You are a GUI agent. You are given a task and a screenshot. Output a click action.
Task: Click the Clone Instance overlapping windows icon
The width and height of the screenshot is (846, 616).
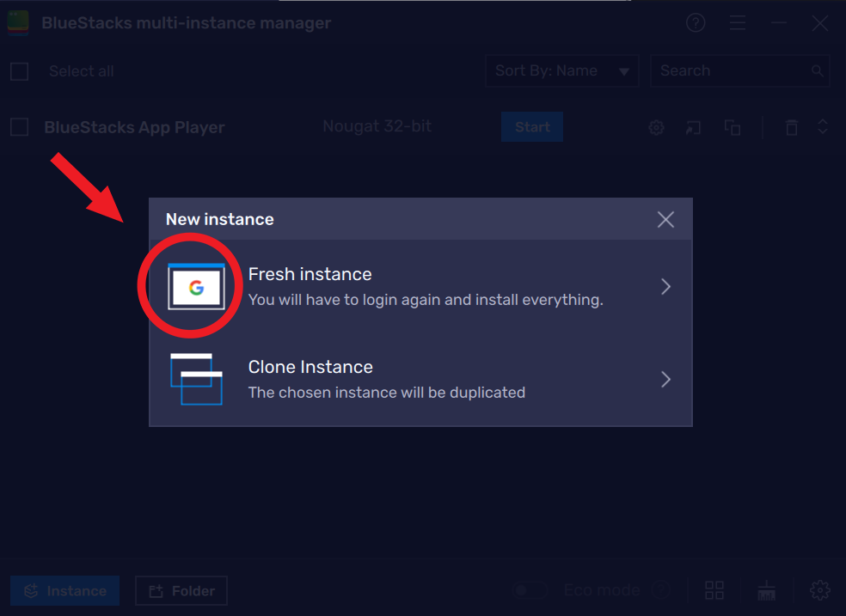(196, 379)
